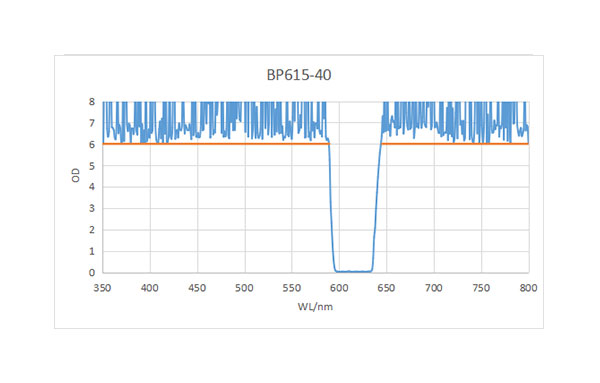The image size is (600, 383).
Task: Select the orange OD 6 line right of passband
Action: (455, 144)
